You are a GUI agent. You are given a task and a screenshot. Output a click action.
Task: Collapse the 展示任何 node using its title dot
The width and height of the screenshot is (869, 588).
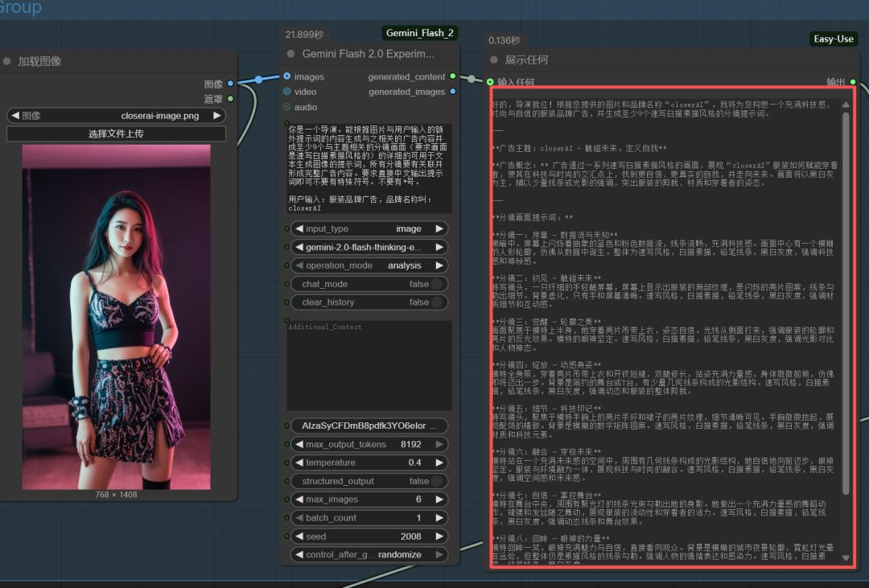[494, 60]
